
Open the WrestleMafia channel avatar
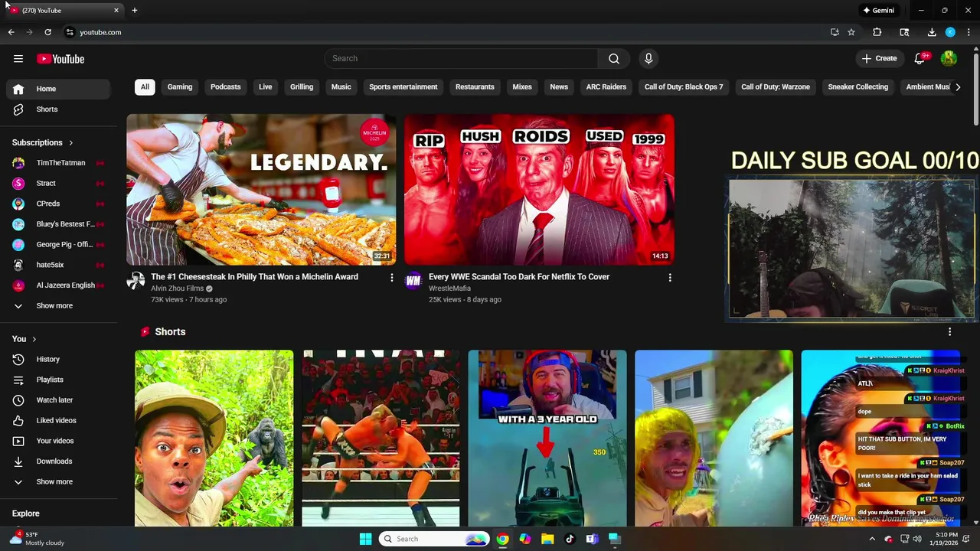413,281
